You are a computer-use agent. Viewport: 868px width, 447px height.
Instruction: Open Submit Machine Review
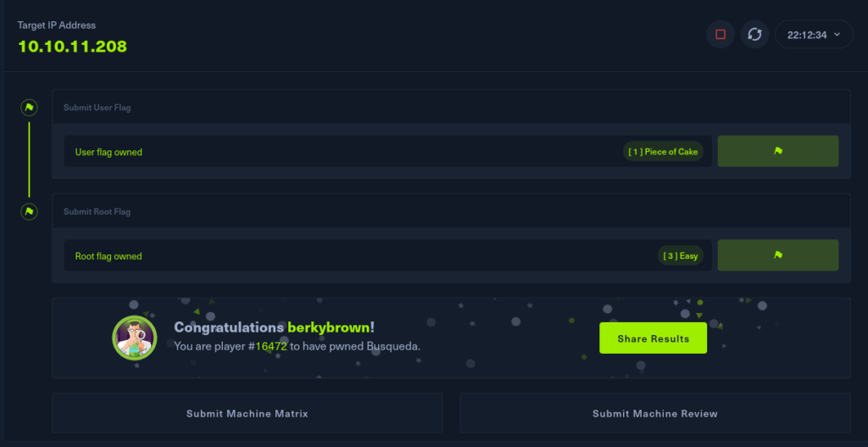(x=654, y=414)
